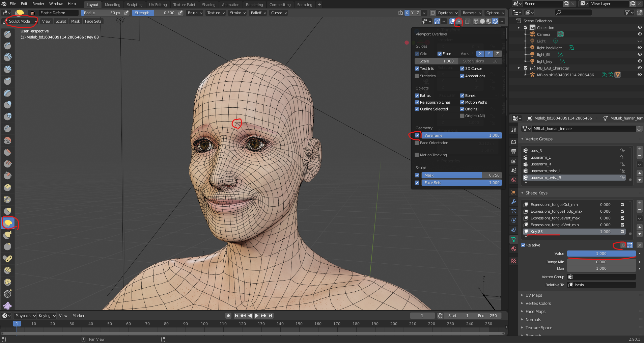644x343 pixels.
Task: Hide the Camera object in outliner
Action: [639, 34]
